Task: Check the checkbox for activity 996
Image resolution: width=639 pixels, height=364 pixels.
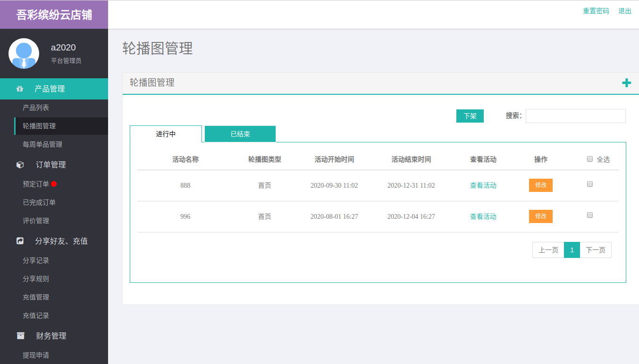Action: coord(590,215)
